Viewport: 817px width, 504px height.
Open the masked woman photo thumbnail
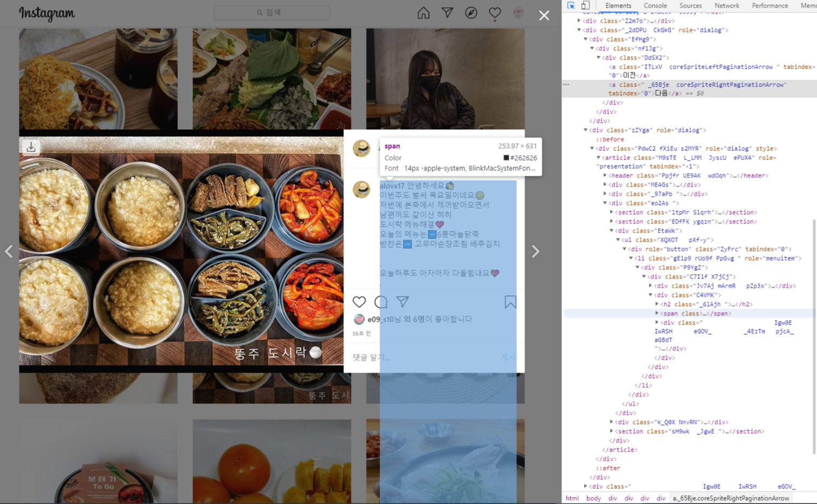tap(445, 78)
